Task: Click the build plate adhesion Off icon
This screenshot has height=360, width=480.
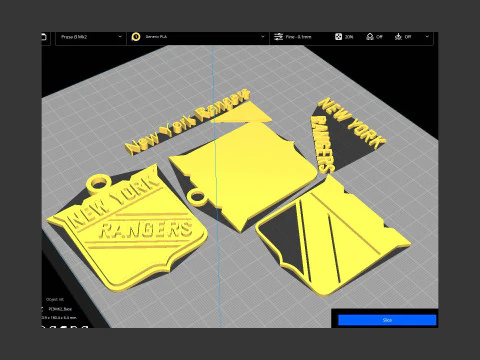Action: (398, 37)
